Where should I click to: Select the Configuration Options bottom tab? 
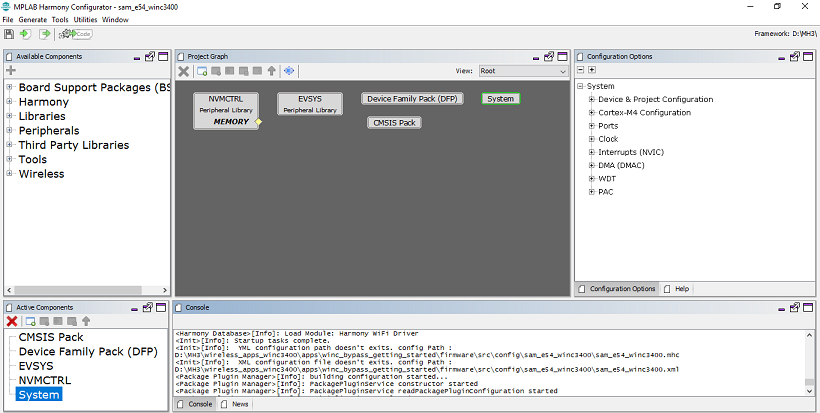pos(617,289)
